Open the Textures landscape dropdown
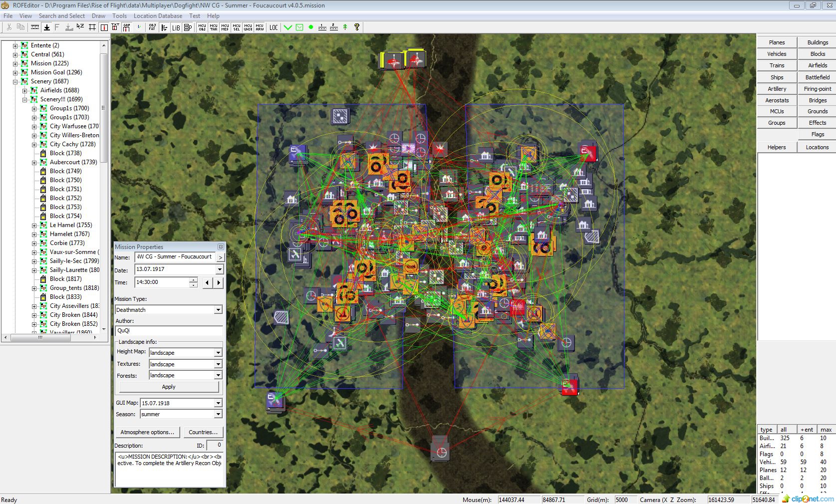Image resolution: width=836 pixels, height=504 pixels. (x=218, y=364)
